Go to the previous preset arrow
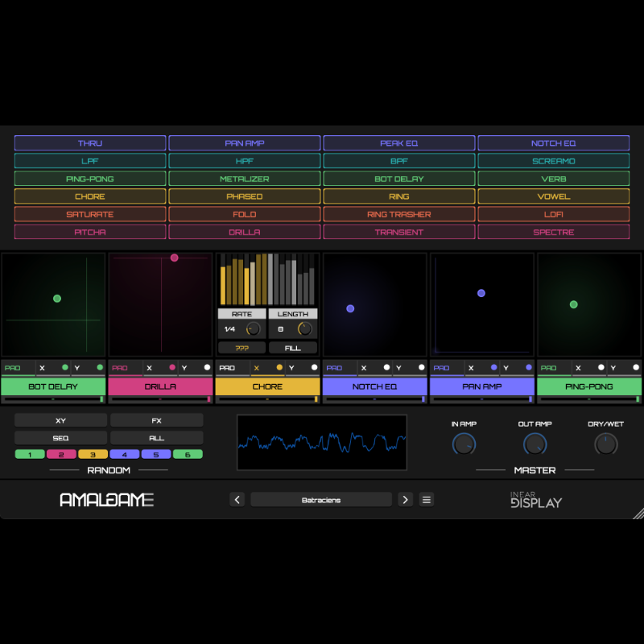 237,499
